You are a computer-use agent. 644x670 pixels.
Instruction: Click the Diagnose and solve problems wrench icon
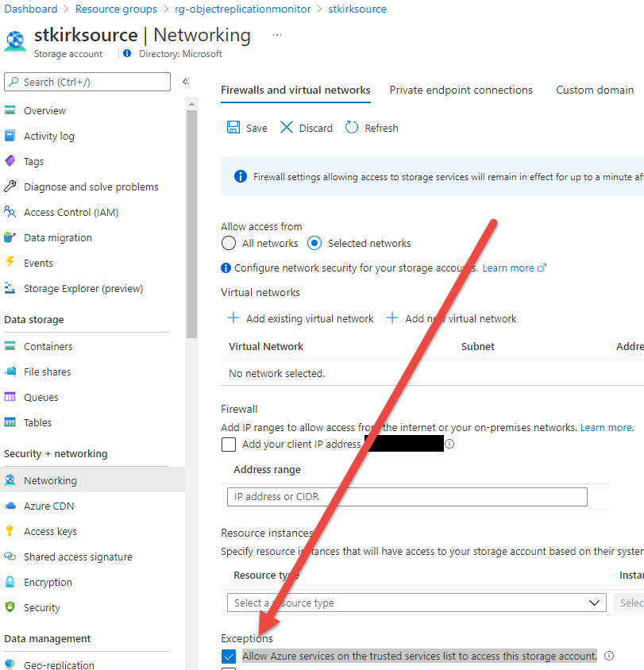10,187
